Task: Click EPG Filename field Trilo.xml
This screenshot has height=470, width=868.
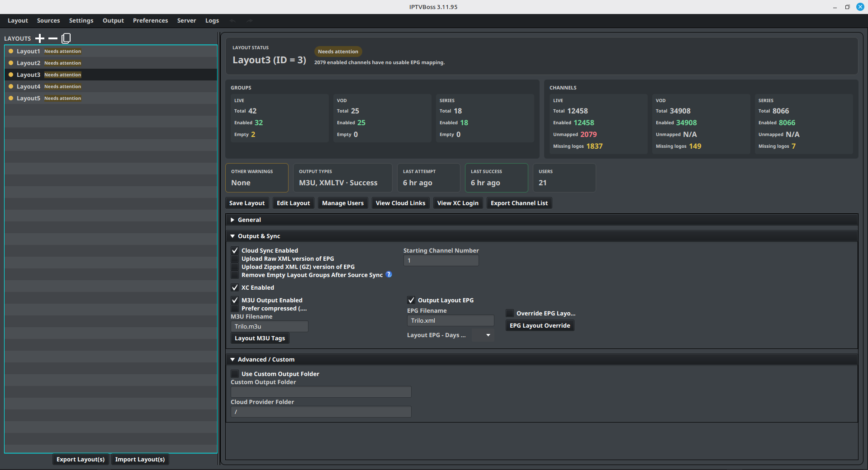Action: coord(451,320)
